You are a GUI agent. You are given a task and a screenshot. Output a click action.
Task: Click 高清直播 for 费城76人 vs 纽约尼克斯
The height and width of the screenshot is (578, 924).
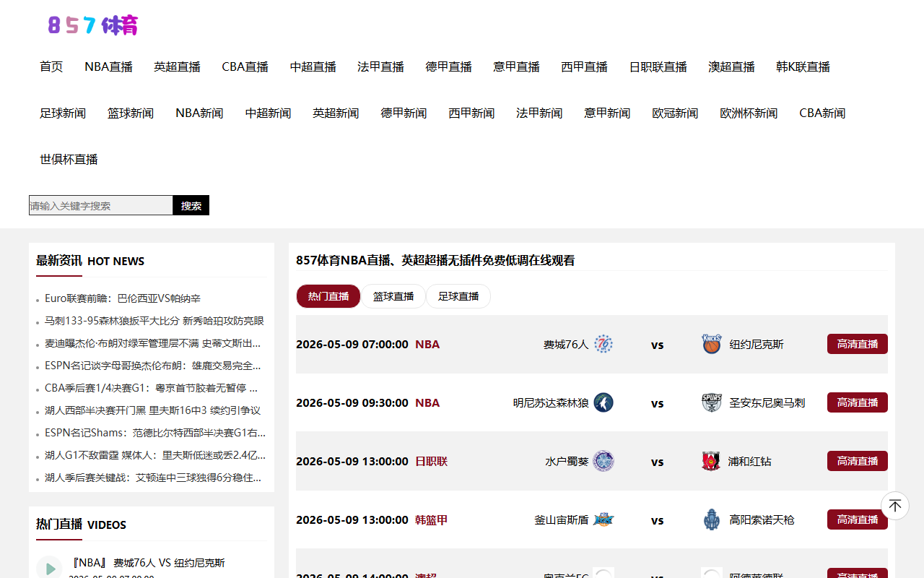pyautogui.click(x=858, y=344)
